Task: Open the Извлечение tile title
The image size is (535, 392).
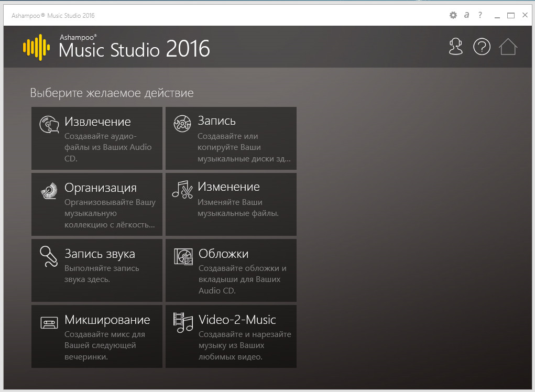Action: point(97,122)
